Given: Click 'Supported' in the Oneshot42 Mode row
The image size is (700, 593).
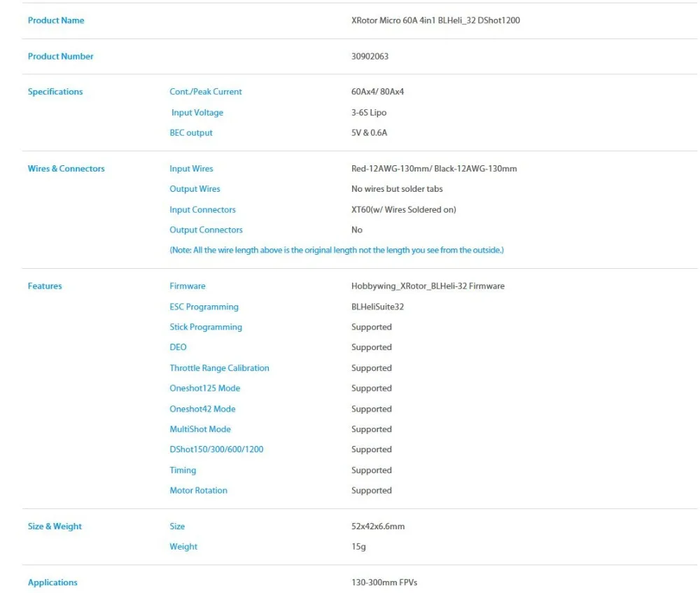Looking at the screenshot, I should [x=372, y=409].
